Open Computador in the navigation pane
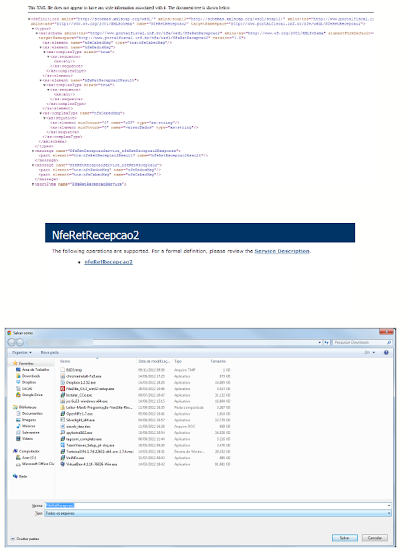The width and height of the screenshot is (405, 552). (x=26, y=451)
